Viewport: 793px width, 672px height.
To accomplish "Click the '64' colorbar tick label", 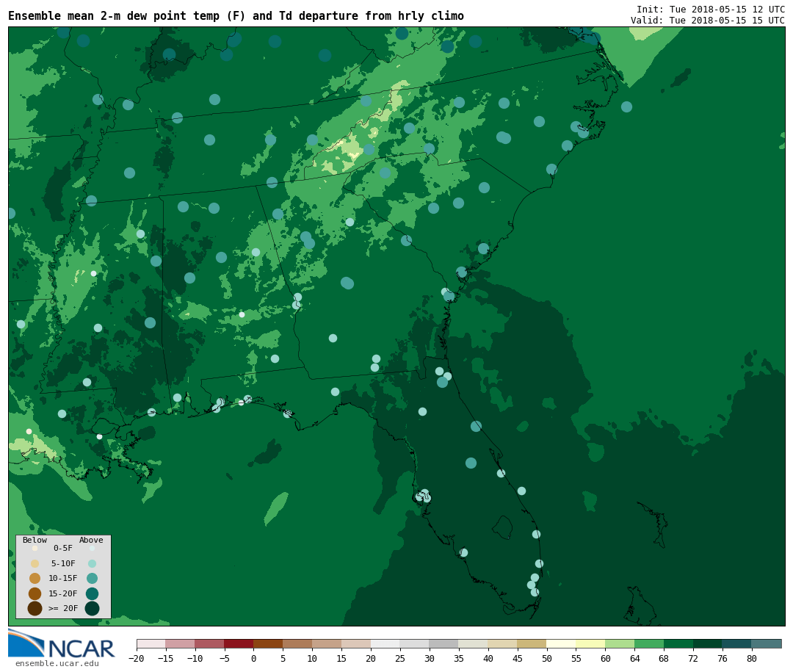I will click(635, 659).
